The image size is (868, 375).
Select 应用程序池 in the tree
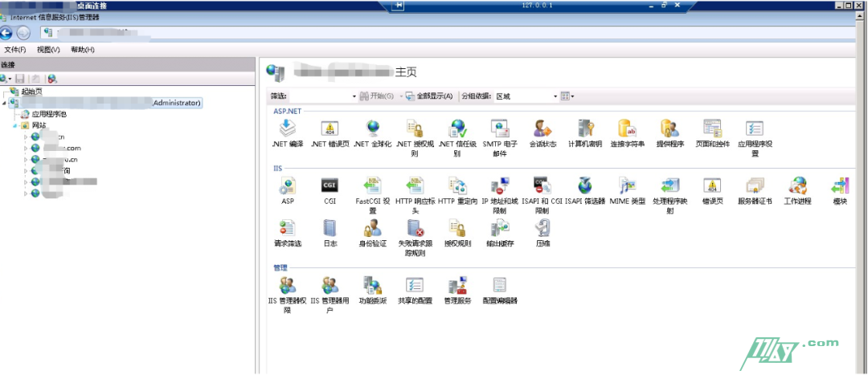[x=49, y=115]
